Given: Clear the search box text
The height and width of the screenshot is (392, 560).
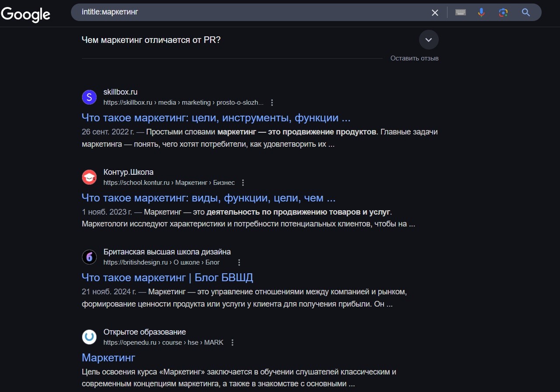Looking at the screenshot, I should click(435, 13).
